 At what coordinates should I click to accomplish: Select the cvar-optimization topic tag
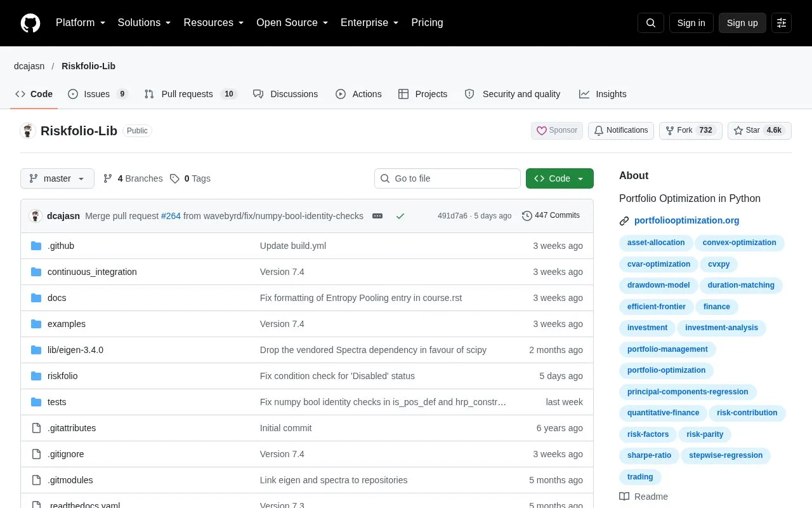(x=658, y=264)
